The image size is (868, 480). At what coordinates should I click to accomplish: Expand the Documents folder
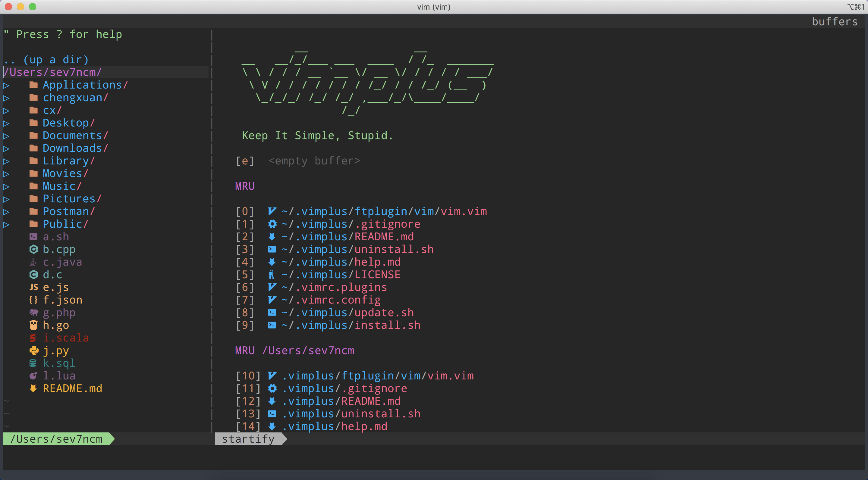[70, 136]
